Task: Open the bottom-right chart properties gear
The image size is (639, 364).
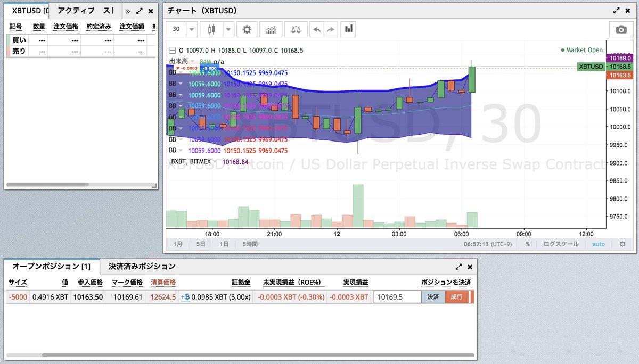Action: 622,244
